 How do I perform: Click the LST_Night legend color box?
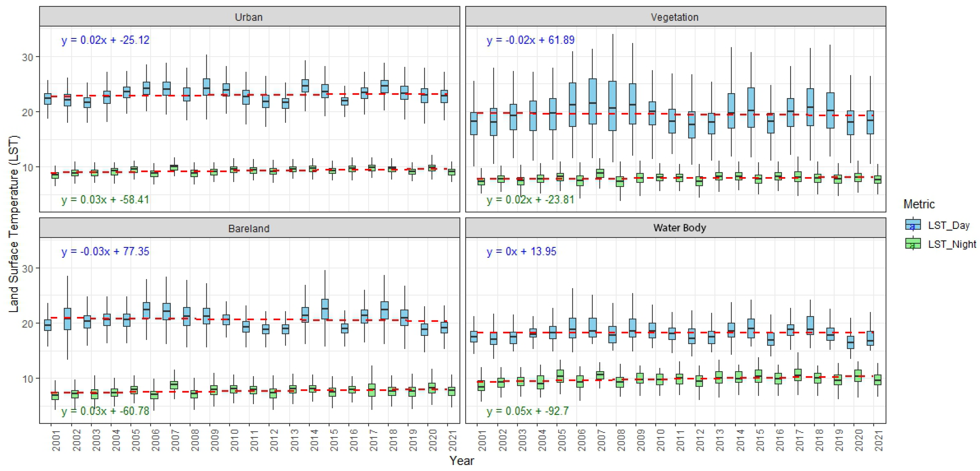point(913,244)
